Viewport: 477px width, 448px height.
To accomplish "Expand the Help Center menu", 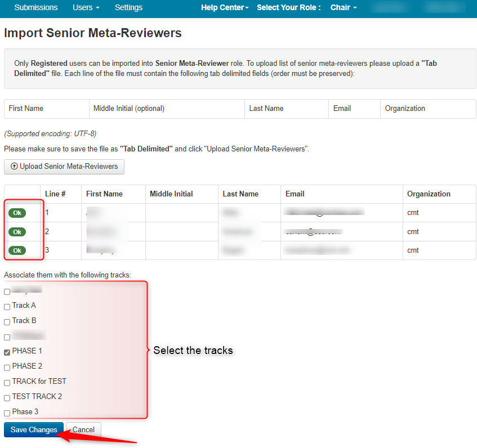I will [x=225, y=8].
